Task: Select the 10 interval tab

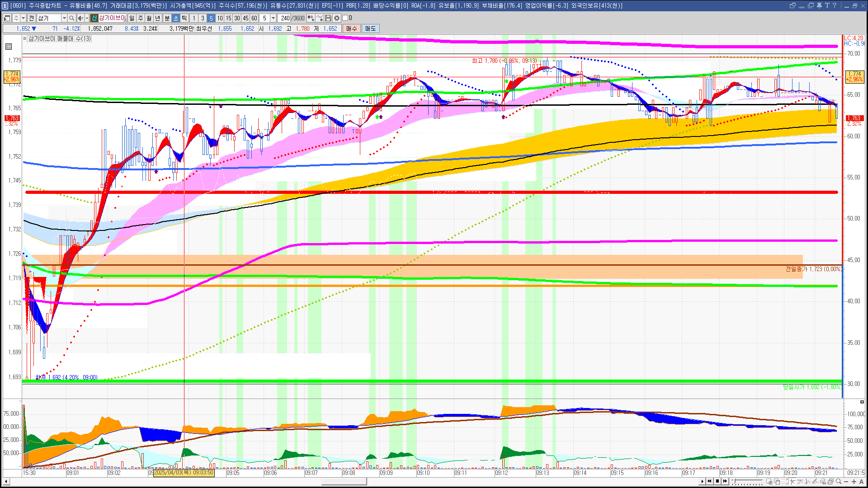Action: (x=220, y=18)
